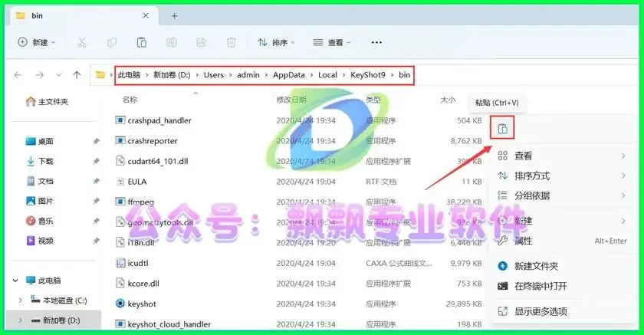Select the crashreporter file
This screenshot has width=644, height=335.
[x=146, y=141]
